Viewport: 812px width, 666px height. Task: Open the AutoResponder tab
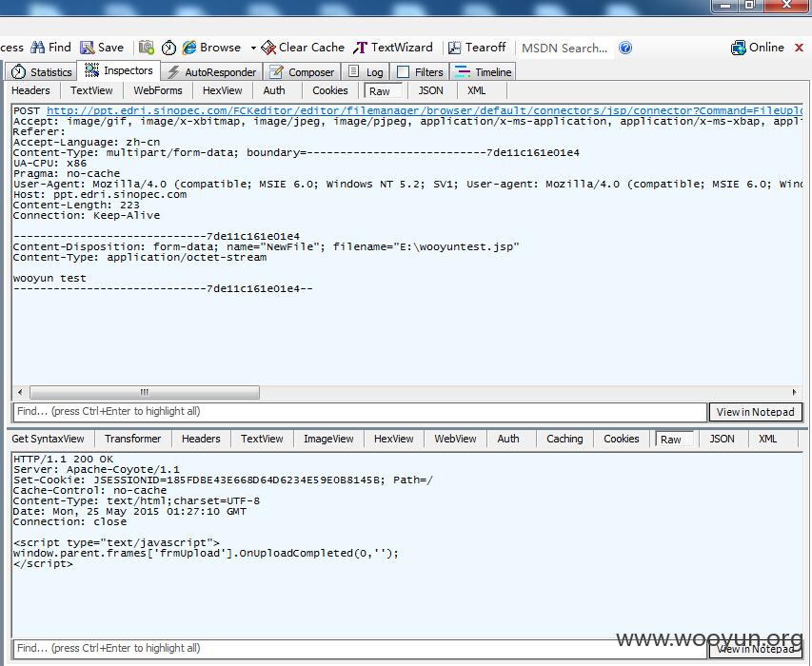[211, 72]
